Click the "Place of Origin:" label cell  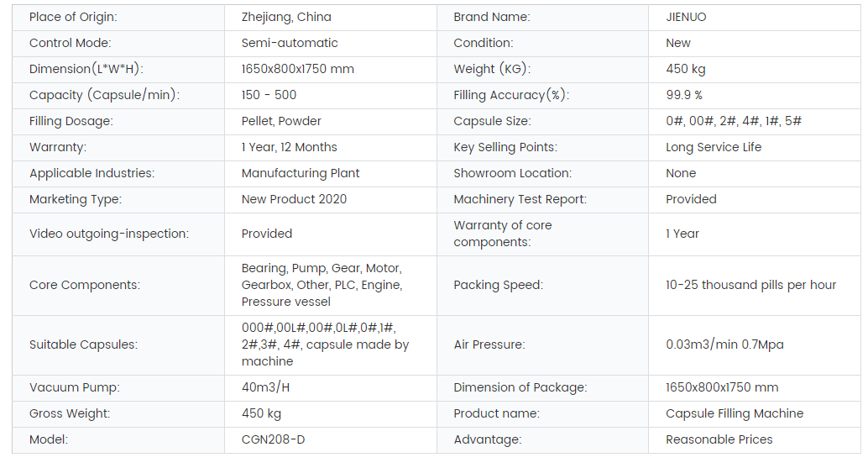coord(73,17)
